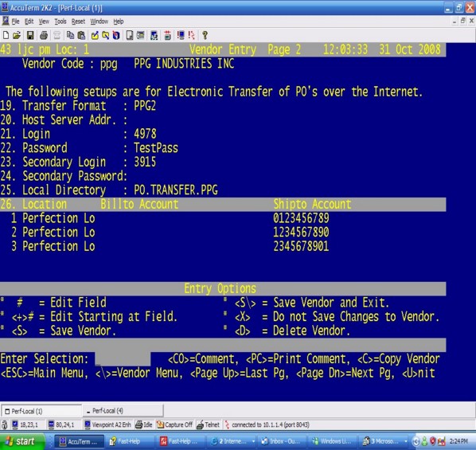
Task: Click the Copy toolbar icon
Action: tap(70, 35)
